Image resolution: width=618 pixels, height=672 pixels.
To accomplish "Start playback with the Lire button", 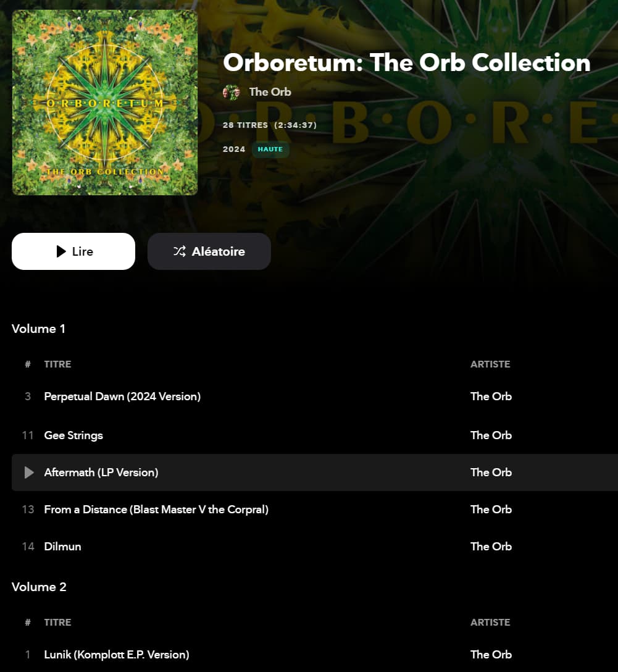I will point(73,251).
